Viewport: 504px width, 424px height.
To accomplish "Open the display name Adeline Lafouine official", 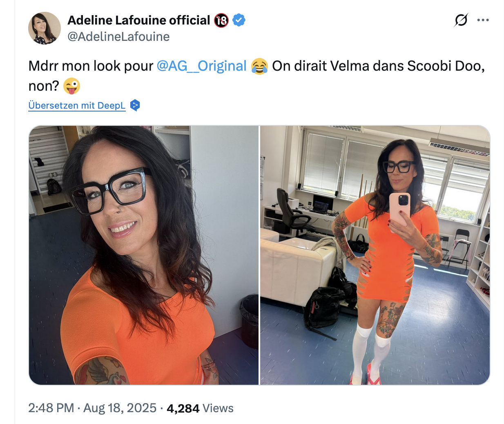I will [139, 20].
